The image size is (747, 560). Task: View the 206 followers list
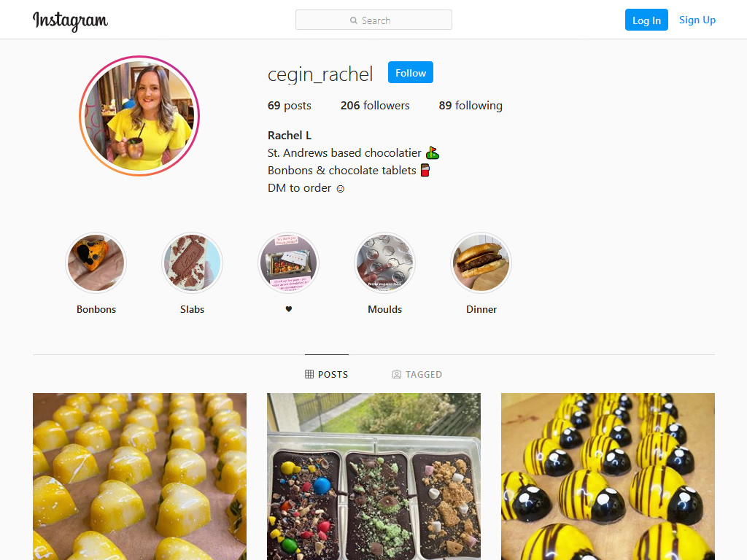(375, 105)
